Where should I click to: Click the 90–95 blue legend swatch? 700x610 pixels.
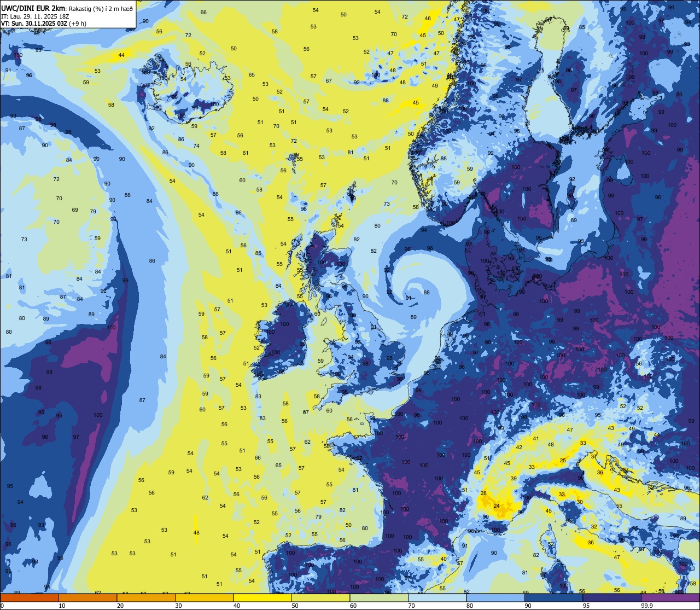coord(553,597)
